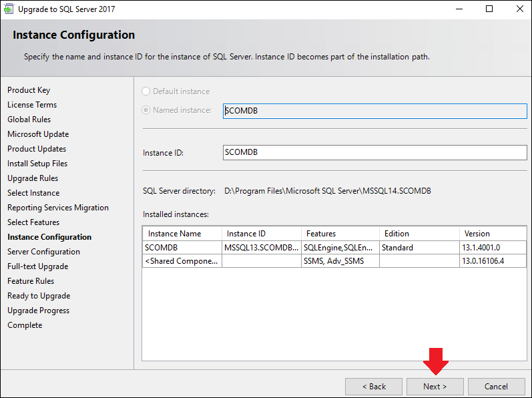Image resolution: width=532 pixels, height=398 pixels.
Task: Select the Default instance radio button
Action: [146, 91]
